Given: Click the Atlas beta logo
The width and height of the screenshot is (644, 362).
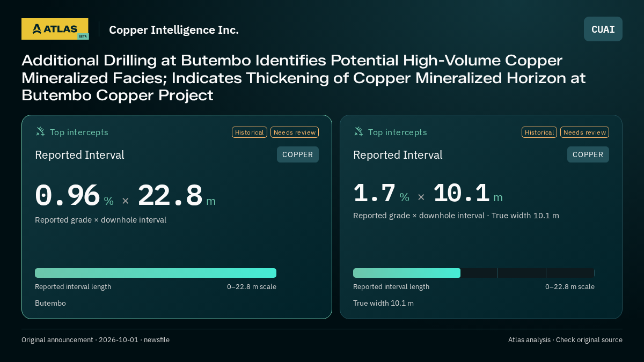Looking at the screenshot, I should point(55,29).
